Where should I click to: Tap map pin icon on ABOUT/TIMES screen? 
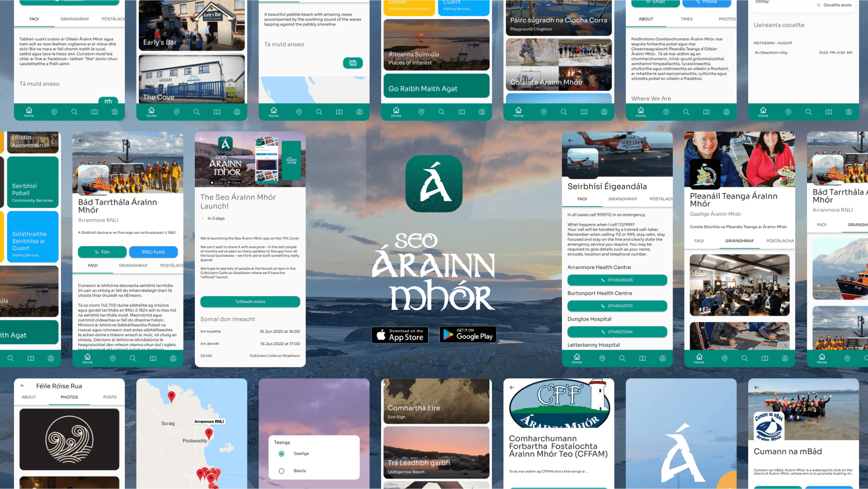(x=666, y=112)
